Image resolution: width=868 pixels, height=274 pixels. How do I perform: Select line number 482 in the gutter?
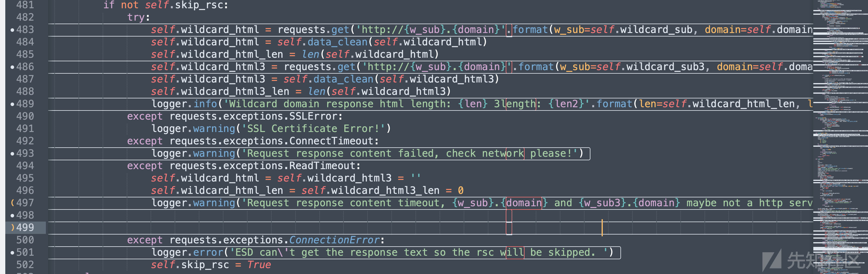(x=25, y=17)
